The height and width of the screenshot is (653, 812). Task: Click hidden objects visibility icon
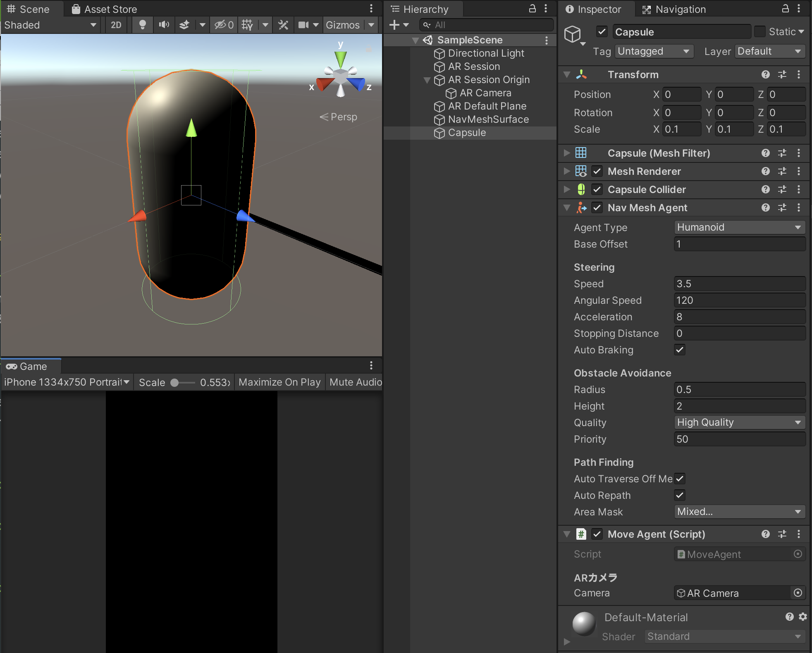click(224, 25)
